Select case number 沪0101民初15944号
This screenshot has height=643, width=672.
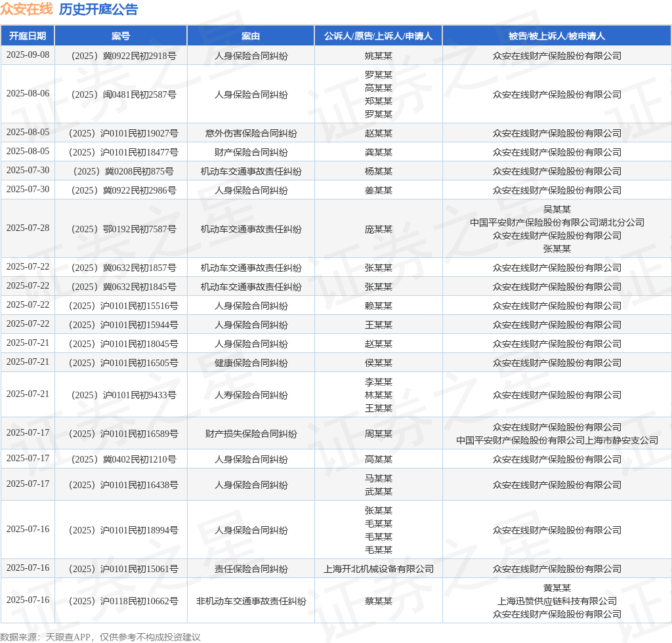123,325
